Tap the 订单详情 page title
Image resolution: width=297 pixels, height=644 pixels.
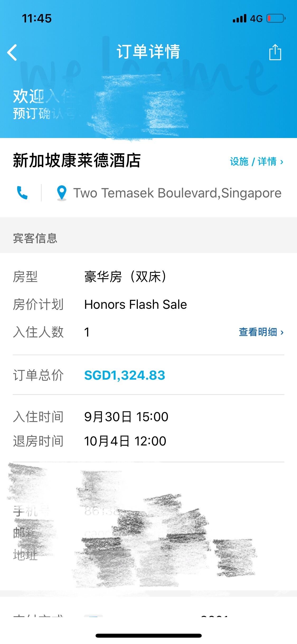pos(148,52)
